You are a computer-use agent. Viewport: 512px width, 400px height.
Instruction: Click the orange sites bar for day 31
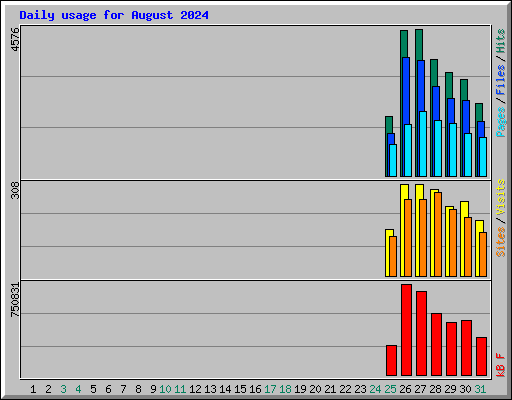click(x=483, y=254)
